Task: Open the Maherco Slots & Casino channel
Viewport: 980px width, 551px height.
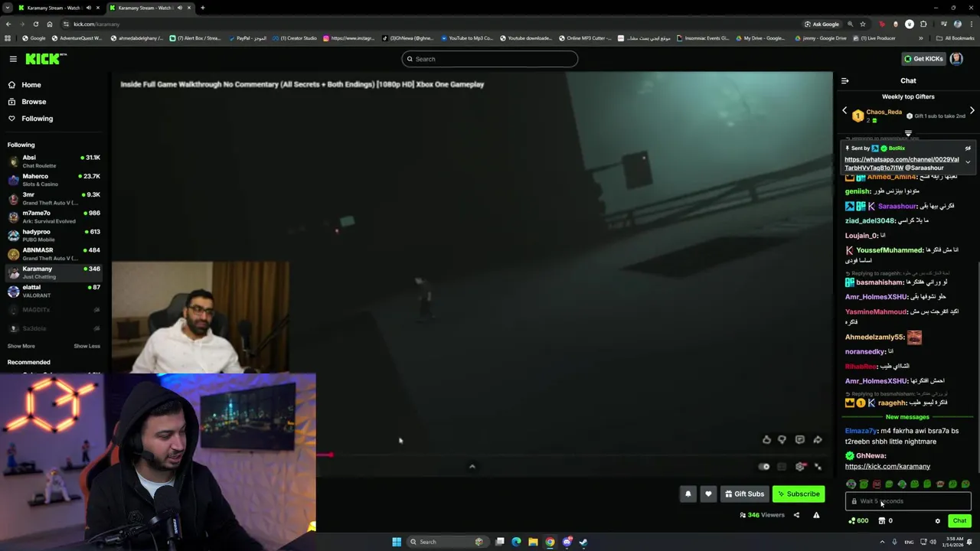Action: [x=55, y=180]
